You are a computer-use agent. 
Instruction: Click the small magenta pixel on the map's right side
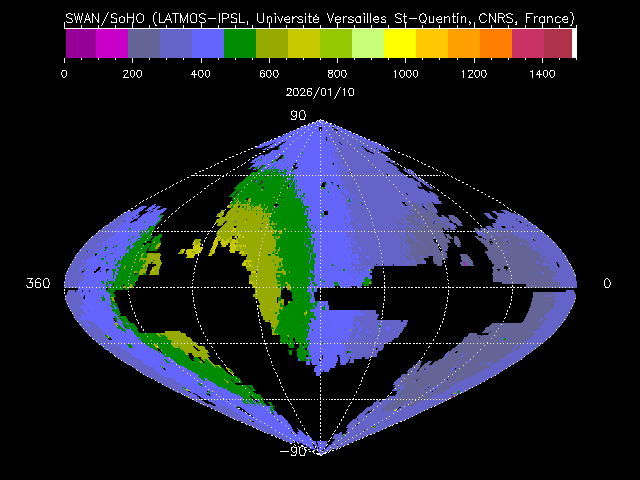click(467, 261)
